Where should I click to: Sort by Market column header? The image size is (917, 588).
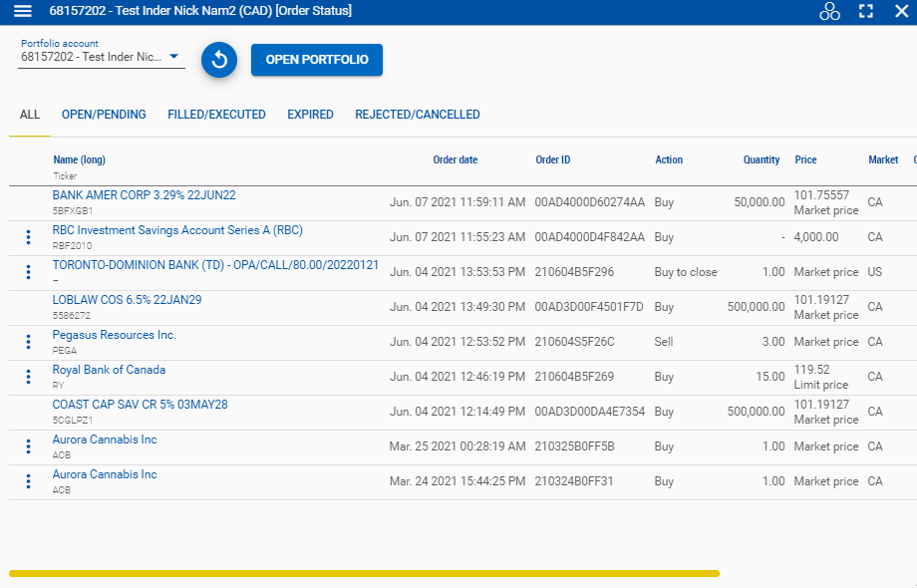click(x=883, y=159)
